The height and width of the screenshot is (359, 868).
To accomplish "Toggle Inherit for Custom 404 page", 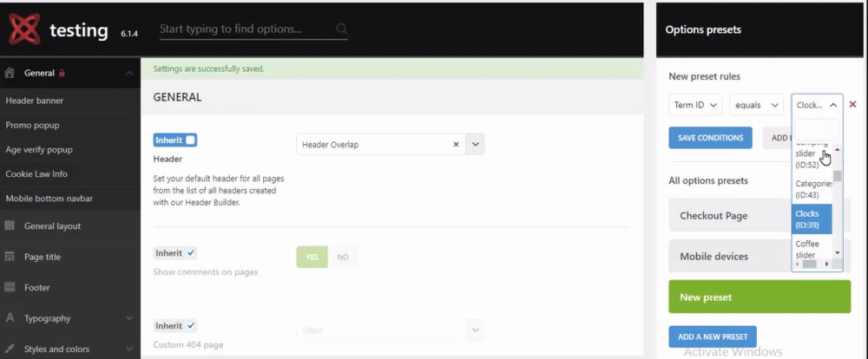I will (x=175, y=326).
